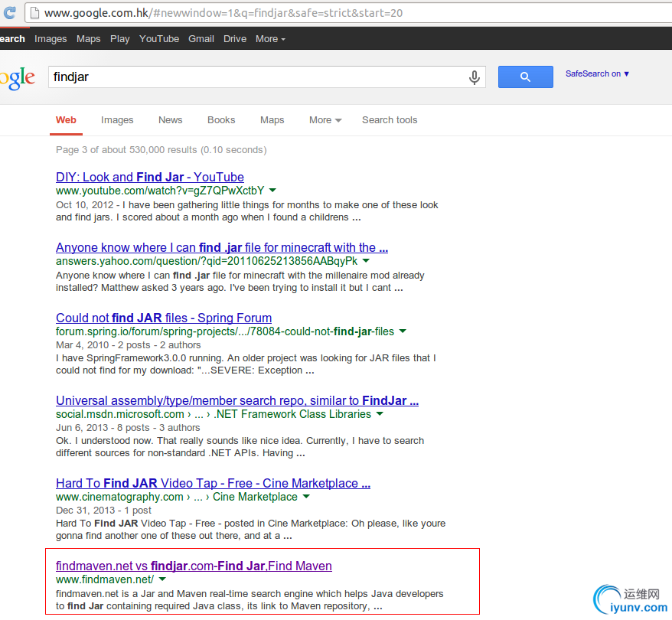This screenshot has height=620, width=672.
Task: Open Images in the black top bar
Action: point(51,39)
